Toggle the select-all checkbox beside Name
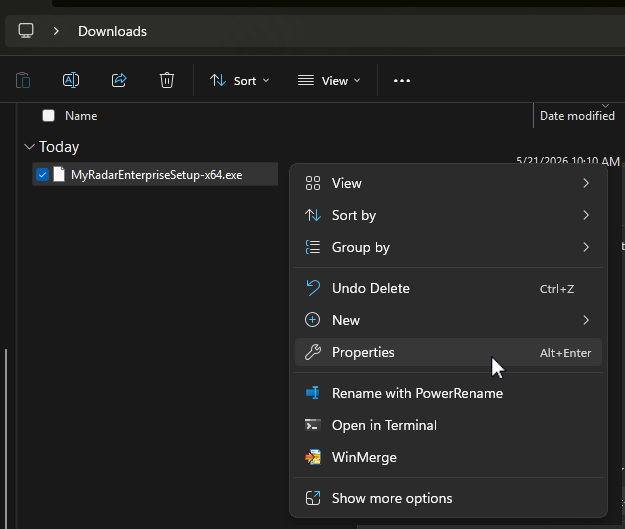Screen dimensions: 625x529 (49, 116)
